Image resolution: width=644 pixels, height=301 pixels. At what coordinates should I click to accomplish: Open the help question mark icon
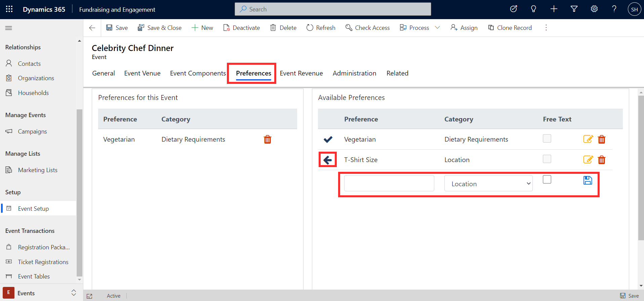[614, 9]
